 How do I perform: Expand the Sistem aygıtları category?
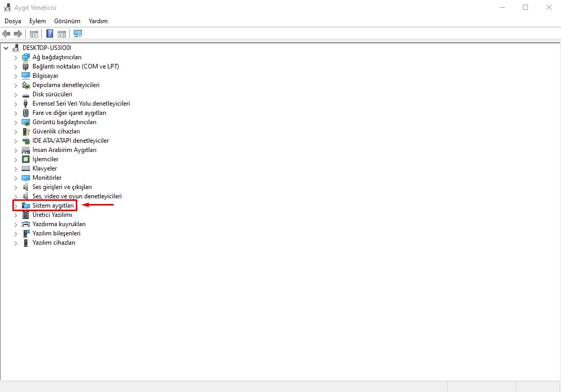[16, 206]
